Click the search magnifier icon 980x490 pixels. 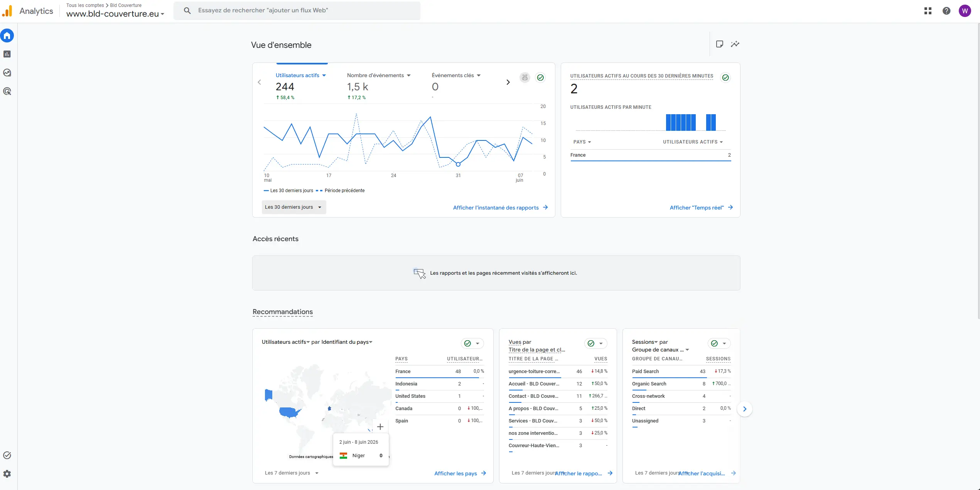point(187,10)
